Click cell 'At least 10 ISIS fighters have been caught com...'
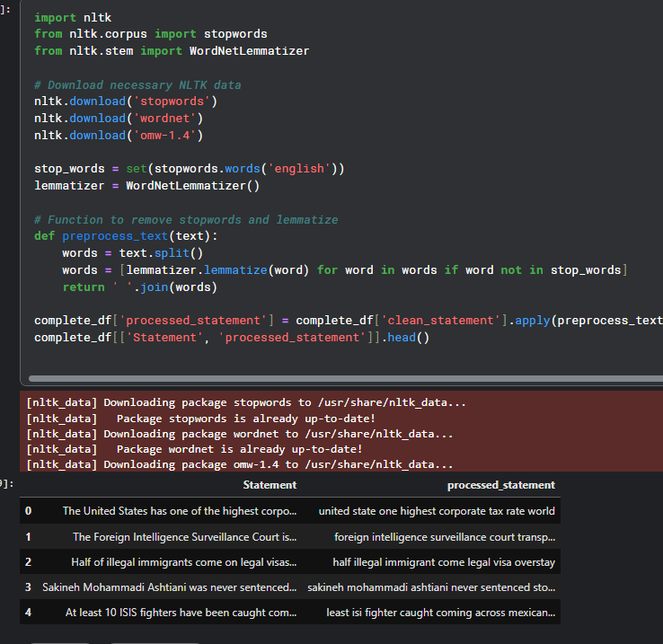This screenshot has width=663, height=644. 181,613
